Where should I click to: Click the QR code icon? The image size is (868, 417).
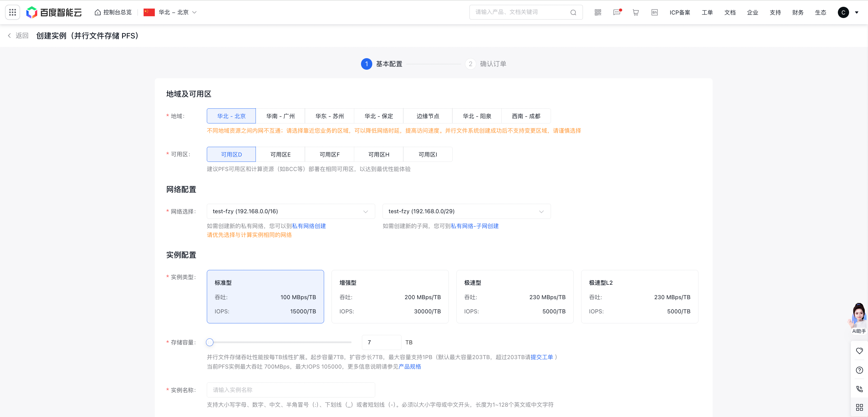coord(598,12)
